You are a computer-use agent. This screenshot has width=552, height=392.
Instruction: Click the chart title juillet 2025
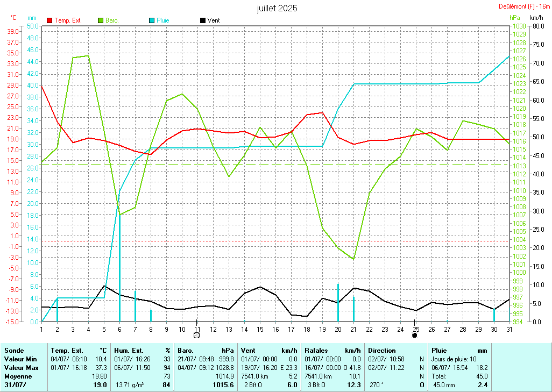(x=277, y=8)
